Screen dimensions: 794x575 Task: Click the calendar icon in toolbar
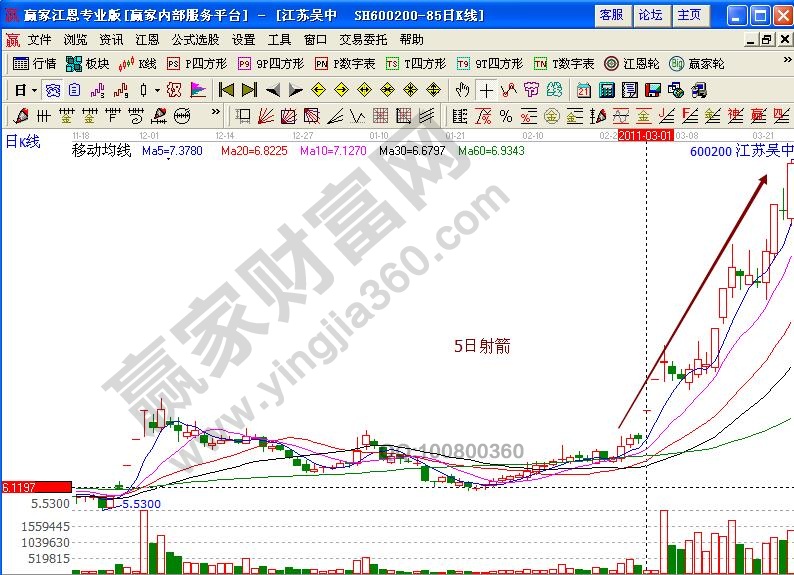pyautogui.click(x=583, y=89)
